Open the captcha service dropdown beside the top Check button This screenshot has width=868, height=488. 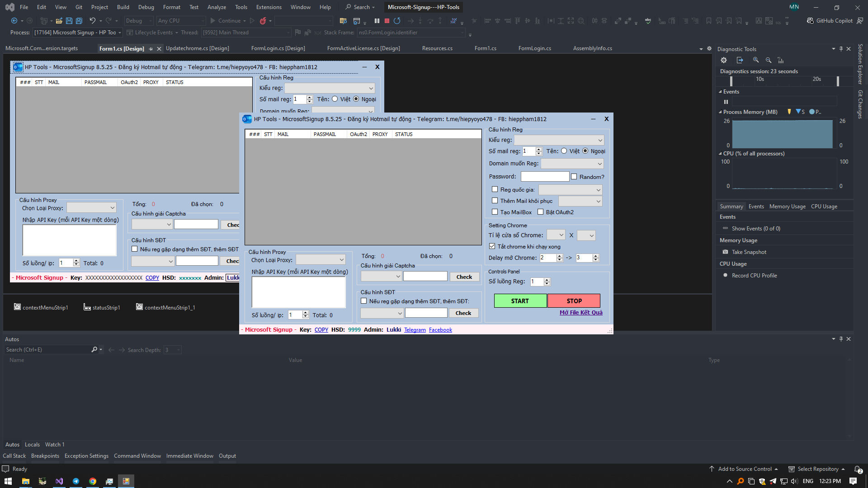point(381,276)
